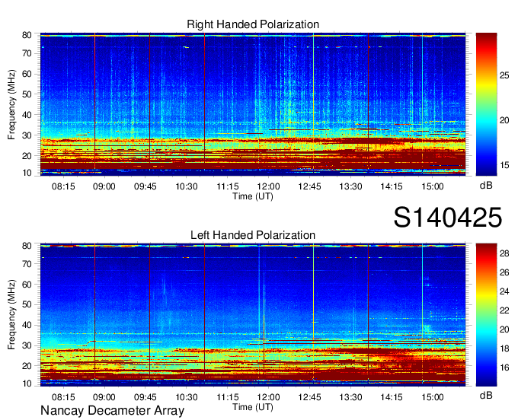The width and height of the screenshot is (518, 420).
Task: Click the 'Right Handed Polarization' plot title
Action: coord(253,24)
